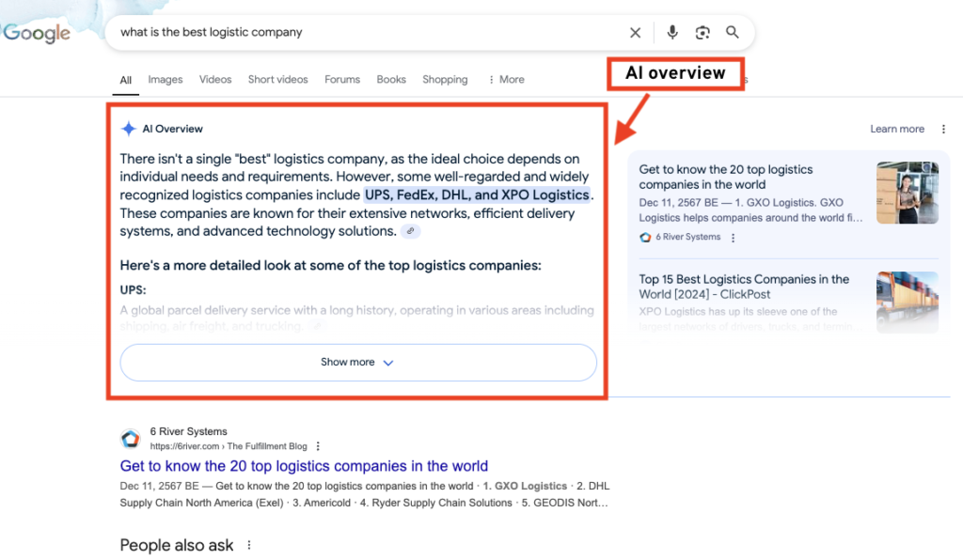This screenshot has width=963, height=560.
Task: Open the source link chip after 'technology solutions'
Action: pos(410,231)
